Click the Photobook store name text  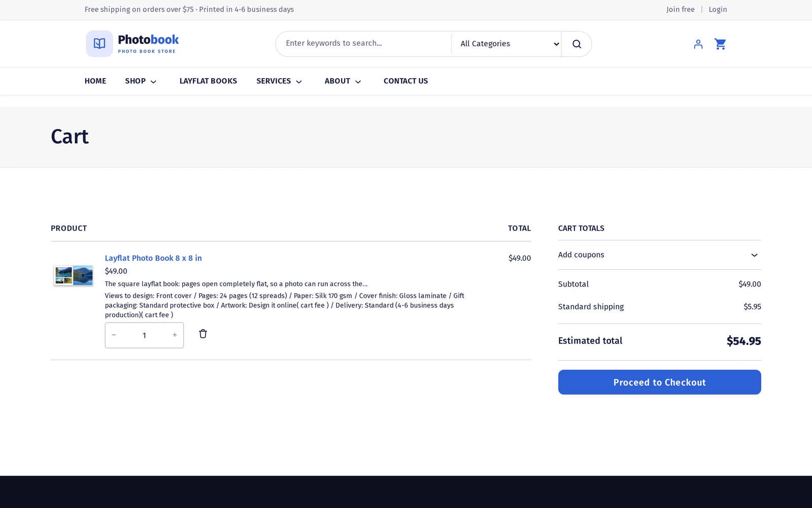(x=148, y=40)
